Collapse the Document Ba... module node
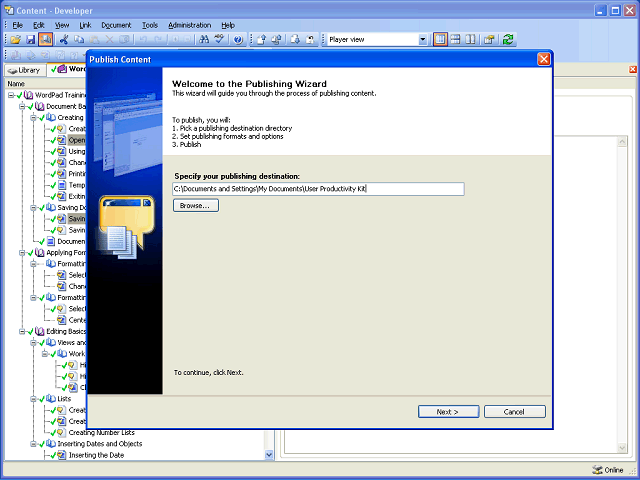Image resolution: width=640 pixels, height=480 pixels. pos(22,107)
